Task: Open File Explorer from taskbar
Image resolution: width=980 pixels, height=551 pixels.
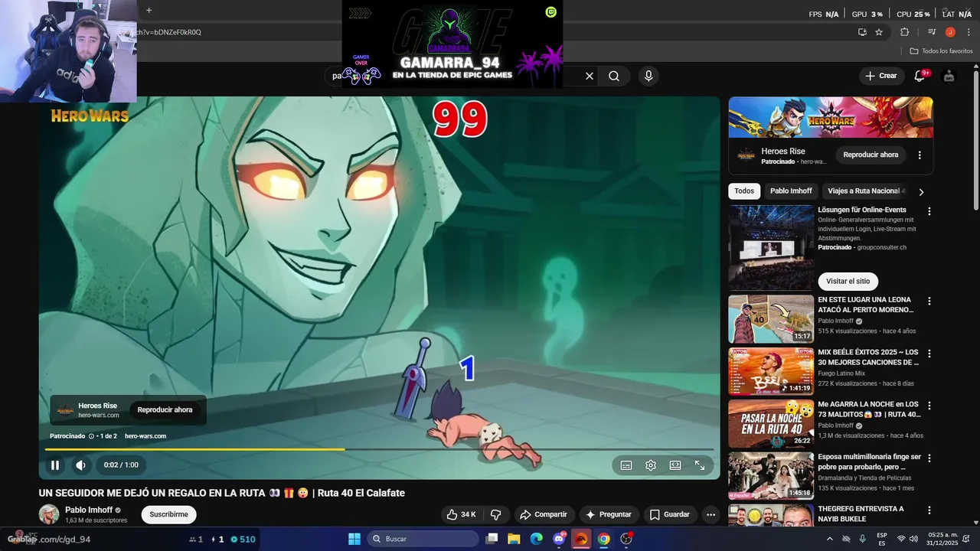Action: (514, 539)
